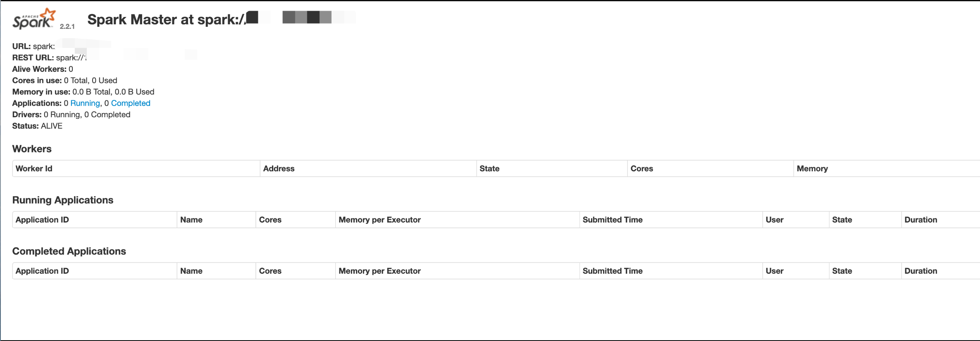Sort Running Applications by Submitted Time

pyautogui.click(x=613, y=220)
